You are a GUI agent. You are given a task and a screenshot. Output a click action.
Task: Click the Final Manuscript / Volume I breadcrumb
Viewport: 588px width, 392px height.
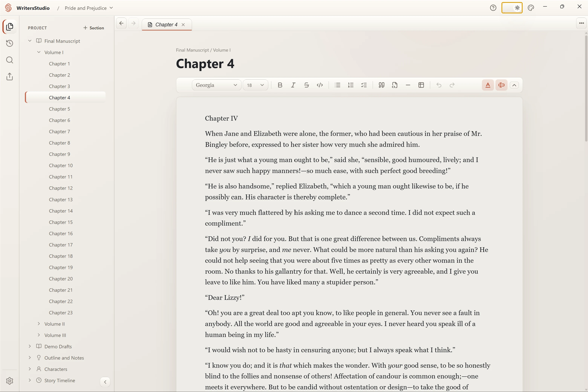coord(203,50)
